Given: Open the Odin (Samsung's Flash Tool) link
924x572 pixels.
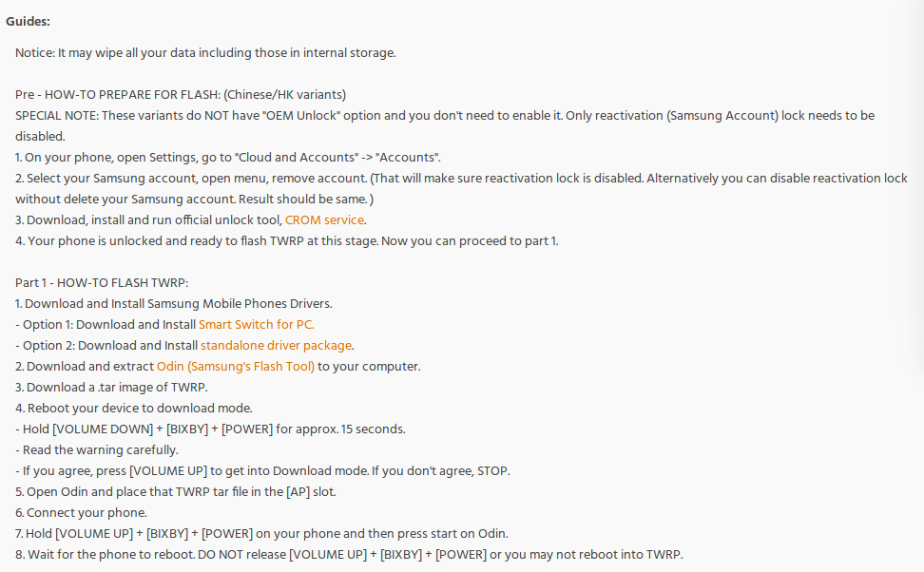Looking at the screenshot, I should (235, 366).
